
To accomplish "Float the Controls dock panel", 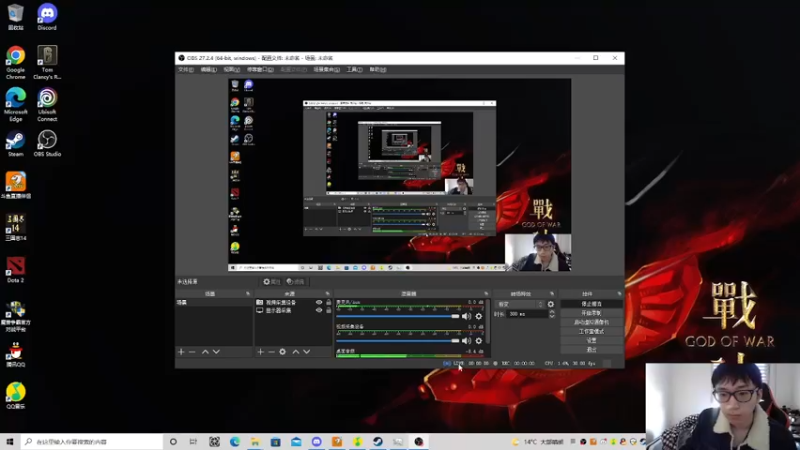I will [x=619, y=294].
